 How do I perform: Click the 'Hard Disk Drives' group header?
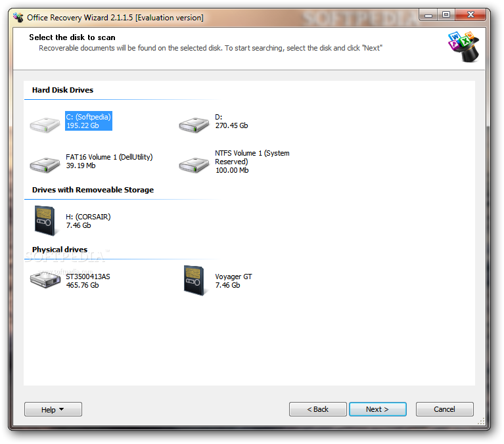click(x=62, y=90)
